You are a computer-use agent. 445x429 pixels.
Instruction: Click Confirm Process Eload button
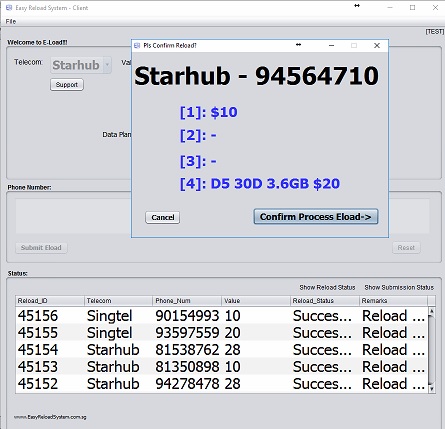coord(316,217)
